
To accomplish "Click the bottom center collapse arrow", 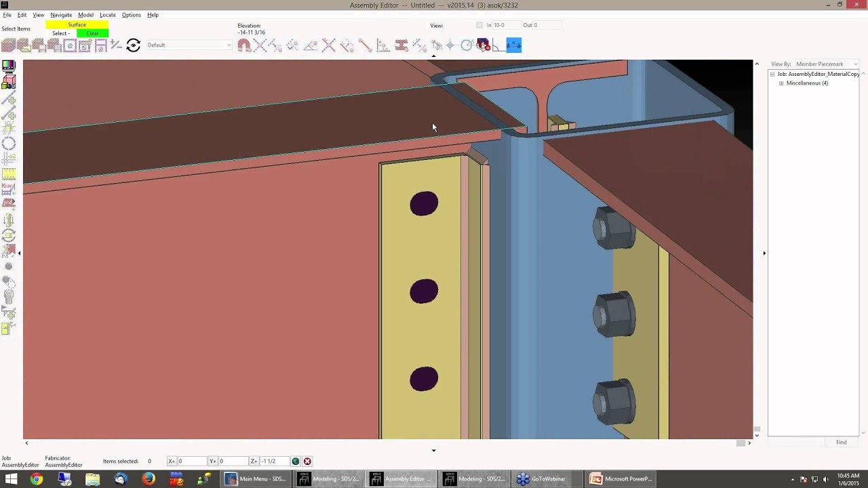I will (434, 451).
